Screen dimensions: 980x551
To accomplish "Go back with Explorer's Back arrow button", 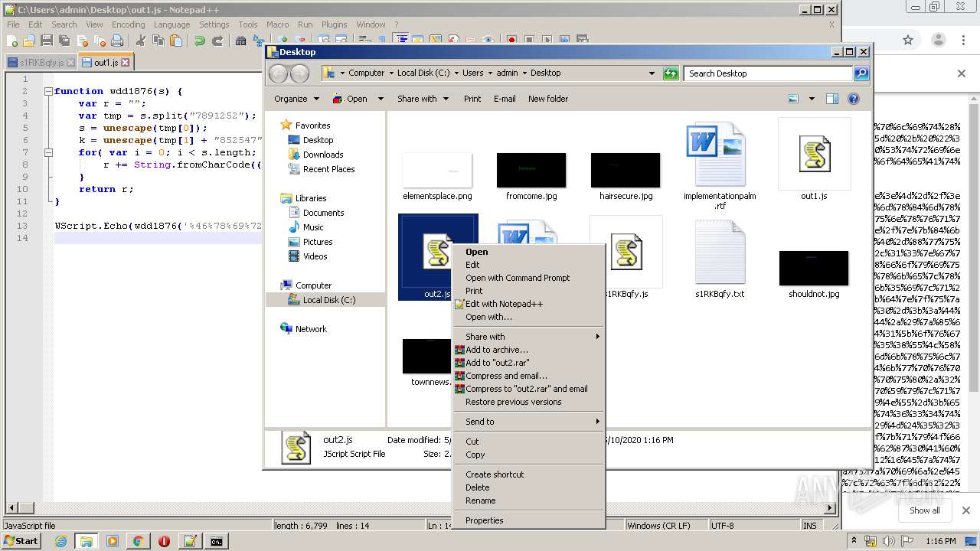I will [x=278, y=73].
